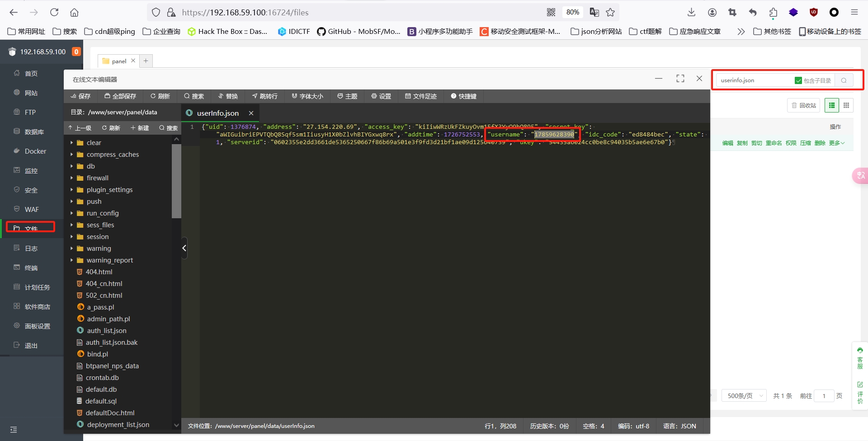The width and height of the screenshot is (868, 441).
Task: Expand the db folder
Action: (x=71, y=166)
